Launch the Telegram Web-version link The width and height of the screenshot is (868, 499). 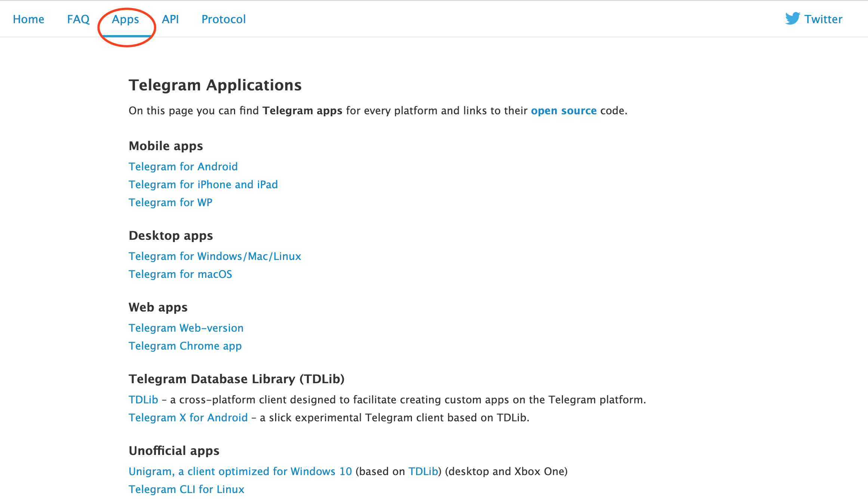click(186, 328)
